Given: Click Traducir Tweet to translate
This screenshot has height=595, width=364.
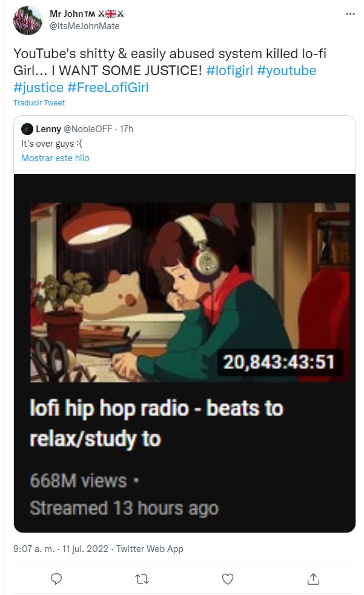Looking at the screenshot, I should coord(39,103).
